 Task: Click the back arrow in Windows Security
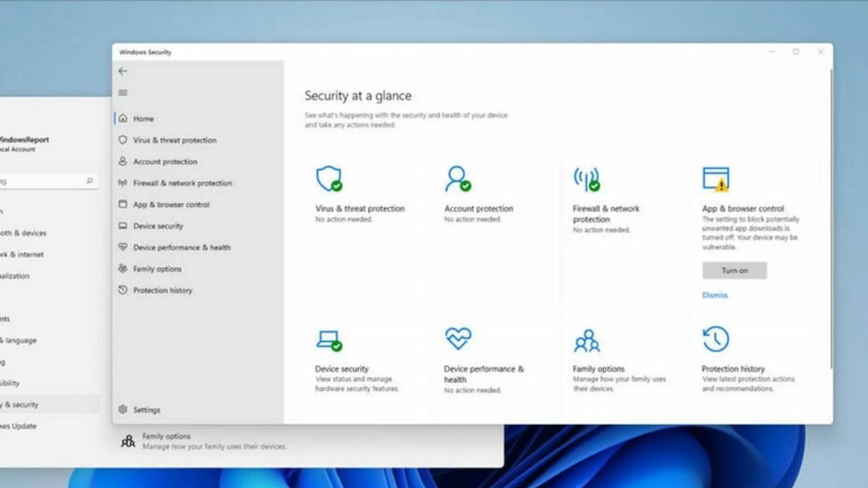pyautogui.click(x=122, y=71)
